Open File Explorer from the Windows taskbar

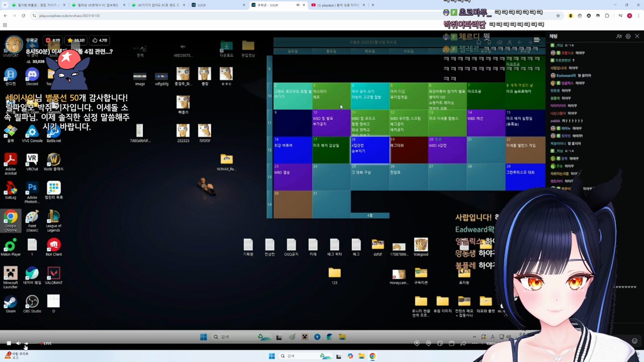[x=361, y=356]
